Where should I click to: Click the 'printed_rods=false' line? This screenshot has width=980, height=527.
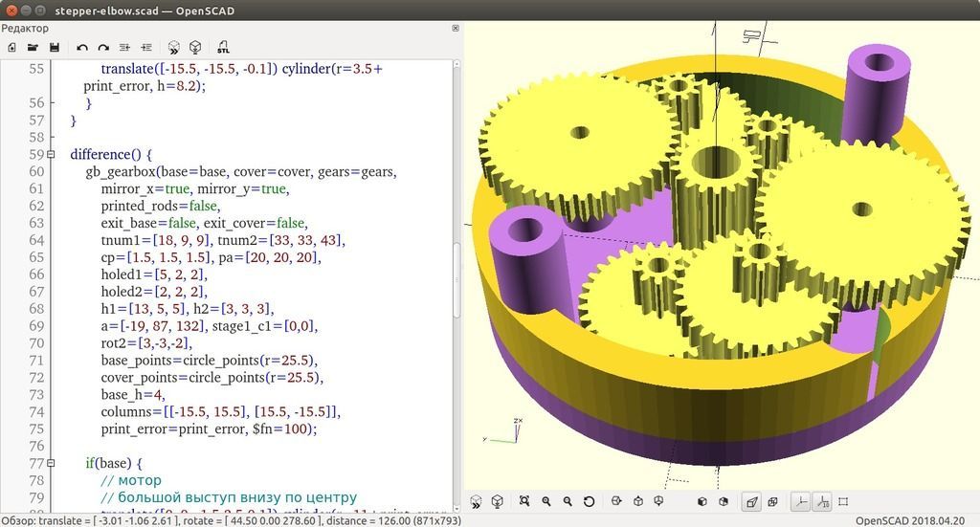[x=161, y=206]
